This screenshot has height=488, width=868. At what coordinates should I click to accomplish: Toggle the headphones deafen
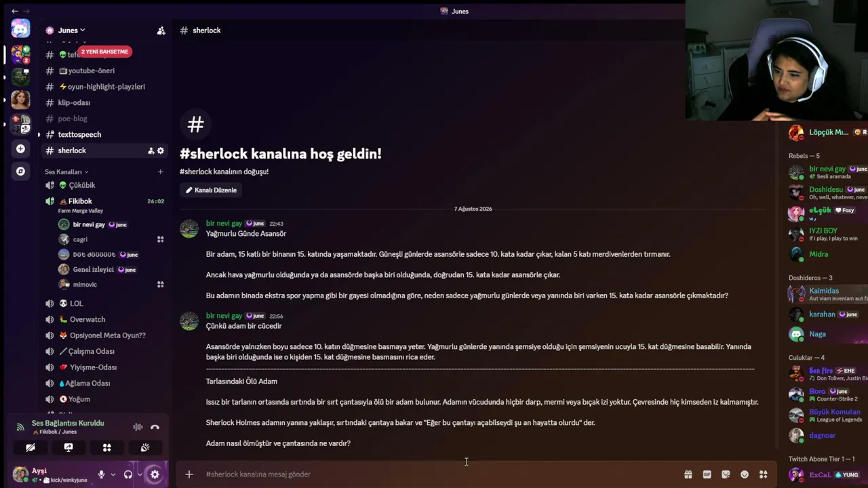(x=127, y=474)
